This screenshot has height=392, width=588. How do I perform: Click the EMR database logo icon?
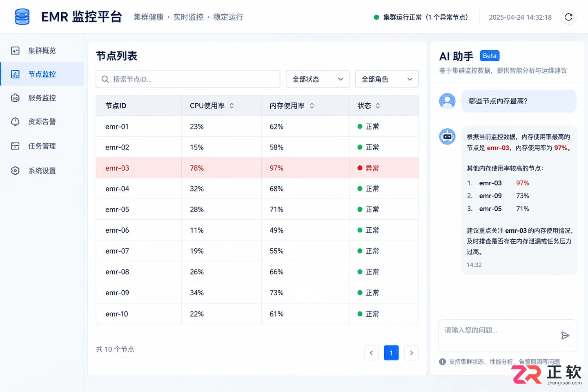pyautogui.click(x=22, y=17)
